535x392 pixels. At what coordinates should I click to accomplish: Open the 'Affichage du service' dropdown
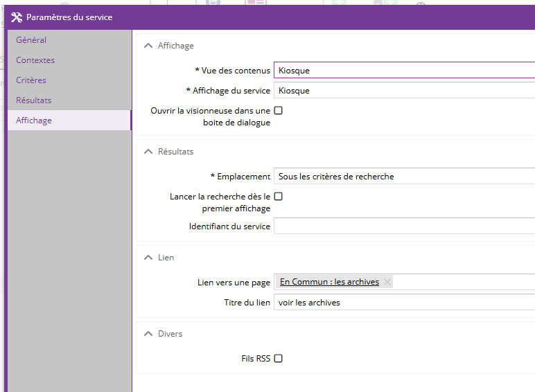404,90
